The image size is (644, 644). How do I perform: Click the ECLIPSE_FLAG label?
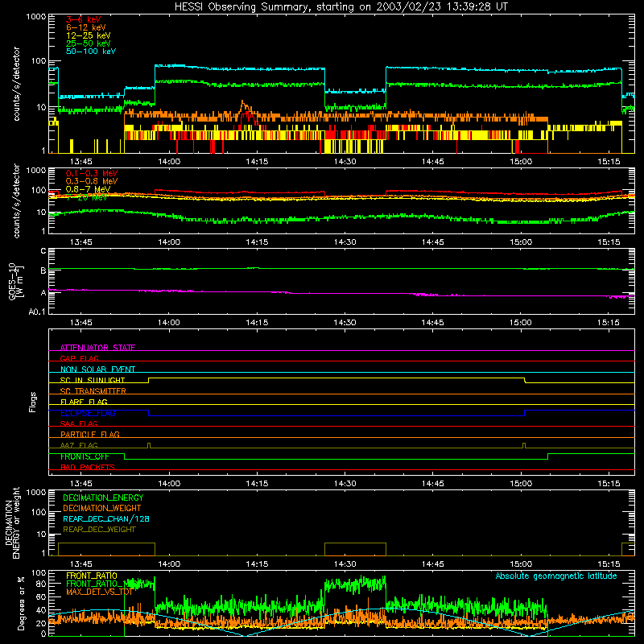[x=88, y=413]
